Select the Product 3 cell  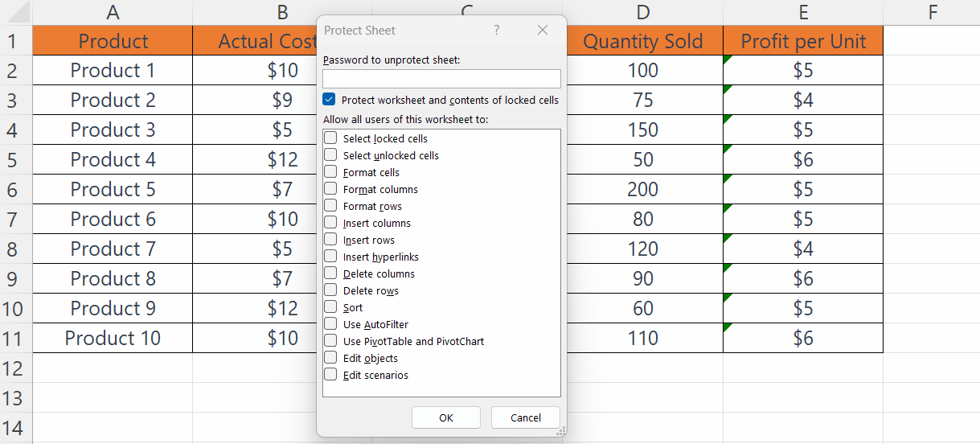click(x=113, y=130)
